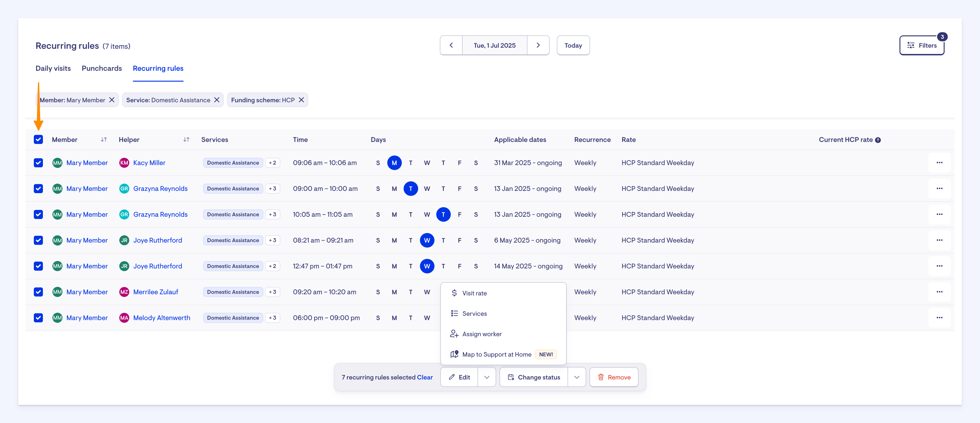
Task: Click Tuesday circle in 09:00 am Grazyna row
Action: [411, 189]
